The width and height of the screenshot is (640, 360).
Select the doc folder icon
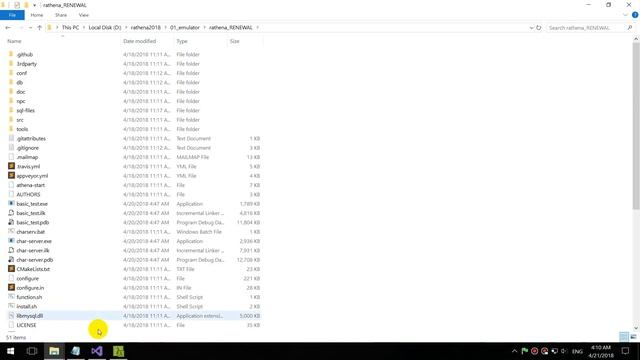point(11,92)
